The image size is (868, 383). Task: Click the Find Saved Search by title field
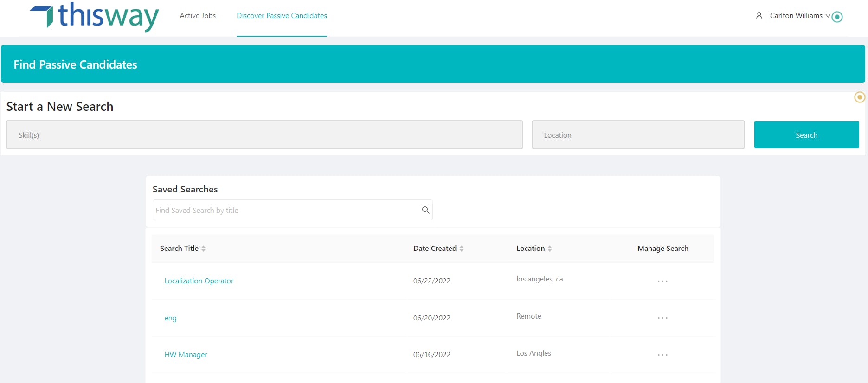click(x=292, y=210)
